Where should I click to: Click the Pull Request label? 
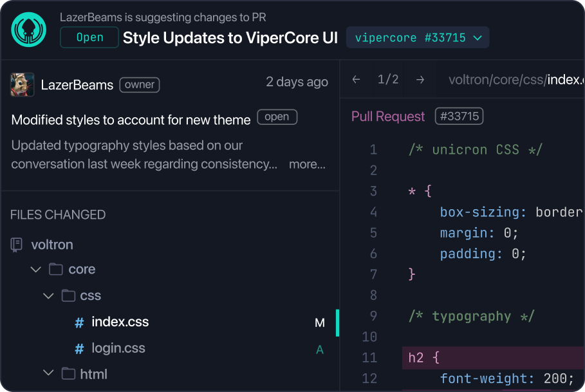(x=388, y=117)
